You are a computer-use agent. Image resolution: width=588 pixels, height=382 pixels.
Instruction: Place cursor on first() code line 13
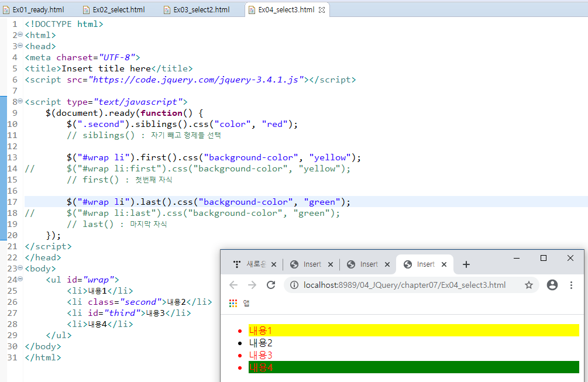214,157
